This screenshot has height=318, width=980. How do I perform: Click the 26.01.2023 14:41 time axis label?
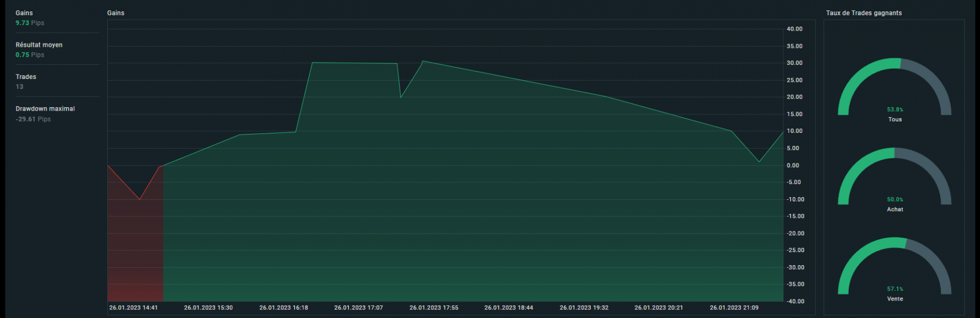point(133,308)
